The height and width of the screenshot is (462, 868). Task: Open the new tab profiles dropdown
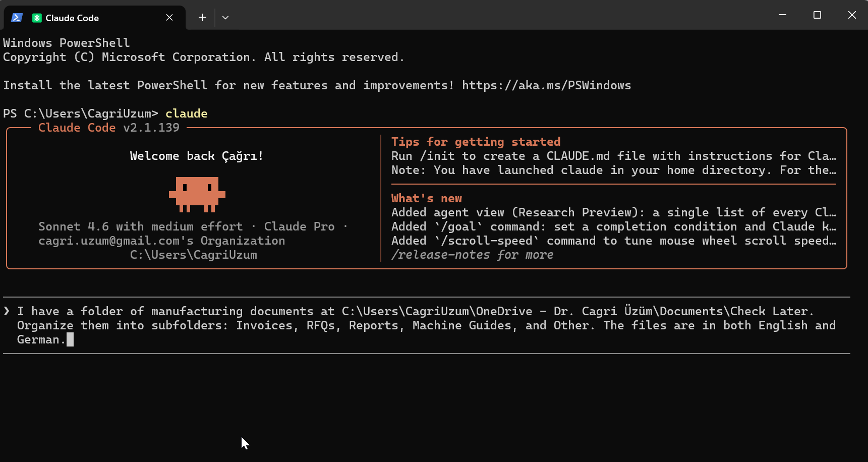click(225, 18)
